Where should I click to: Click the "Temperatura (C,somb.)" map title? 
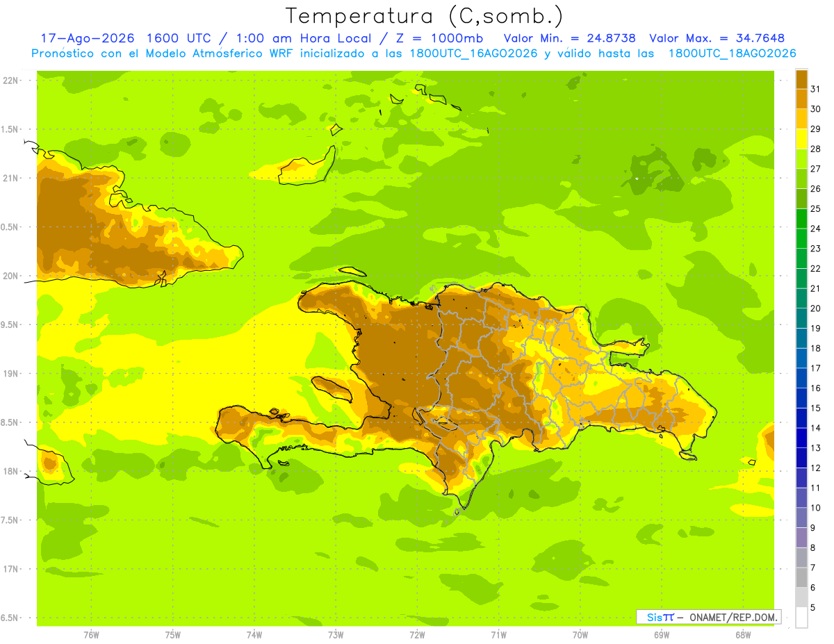tap(424, 17)
